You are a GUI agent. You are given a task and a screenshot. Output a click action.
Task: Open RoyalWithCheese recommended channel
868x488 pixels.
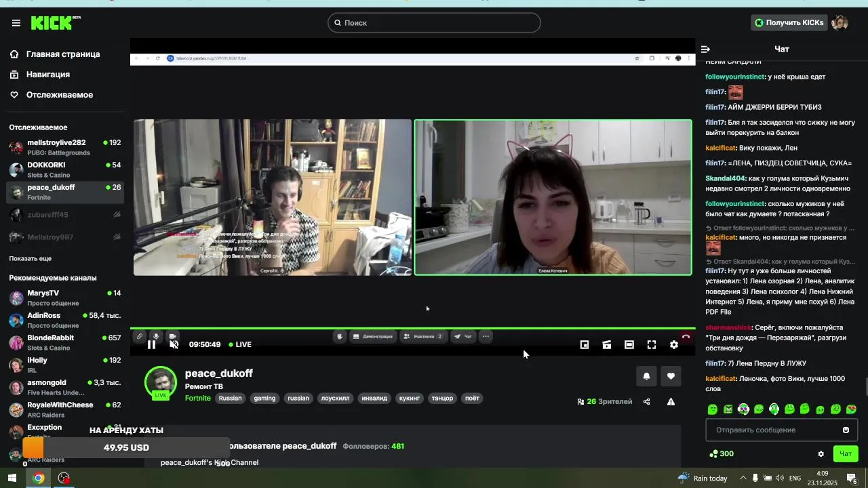tap(65, 409)
